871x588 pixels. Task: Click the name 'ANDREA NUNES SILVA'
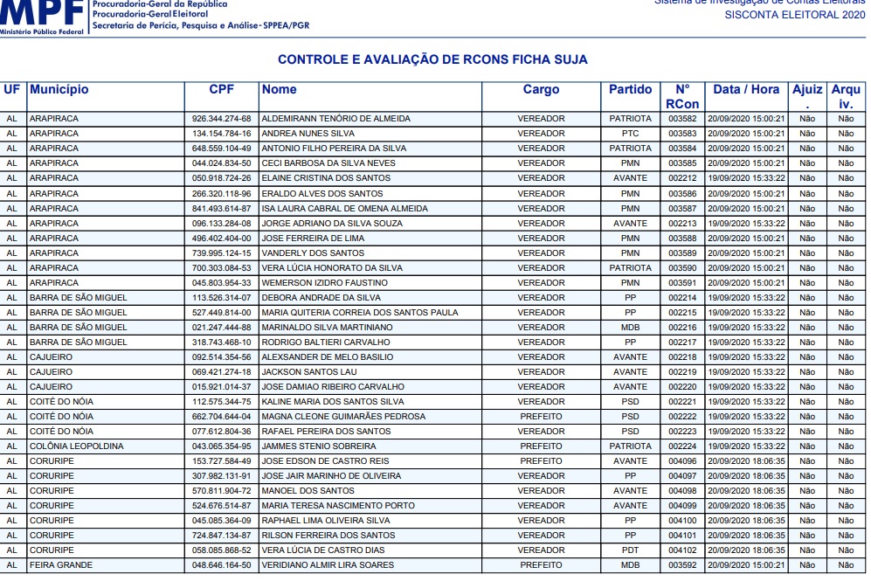tap(308, 134)
